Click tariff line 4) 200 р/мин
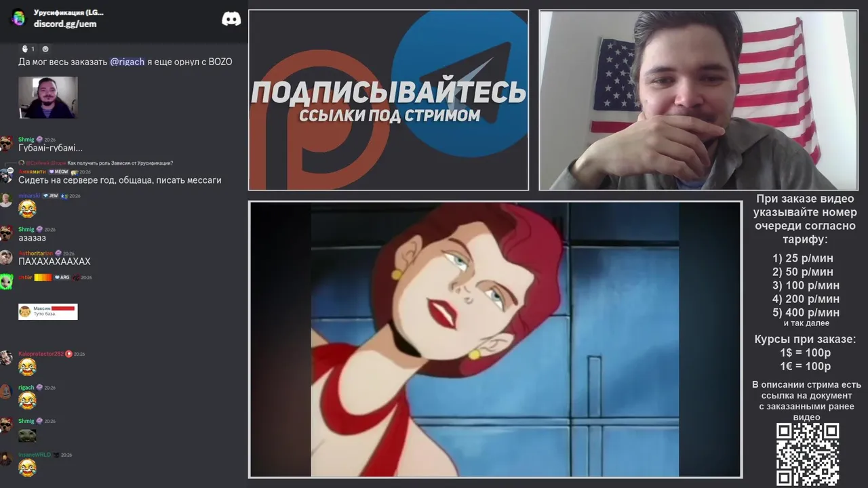Screen dimensions: 868x488 pyautogui.click(x=806, y=299)
